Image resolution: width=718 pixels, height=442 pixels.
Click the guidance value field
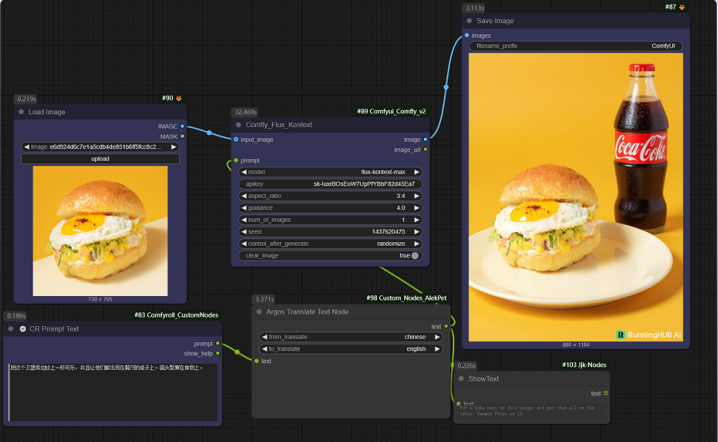click(x=330, y=208)
